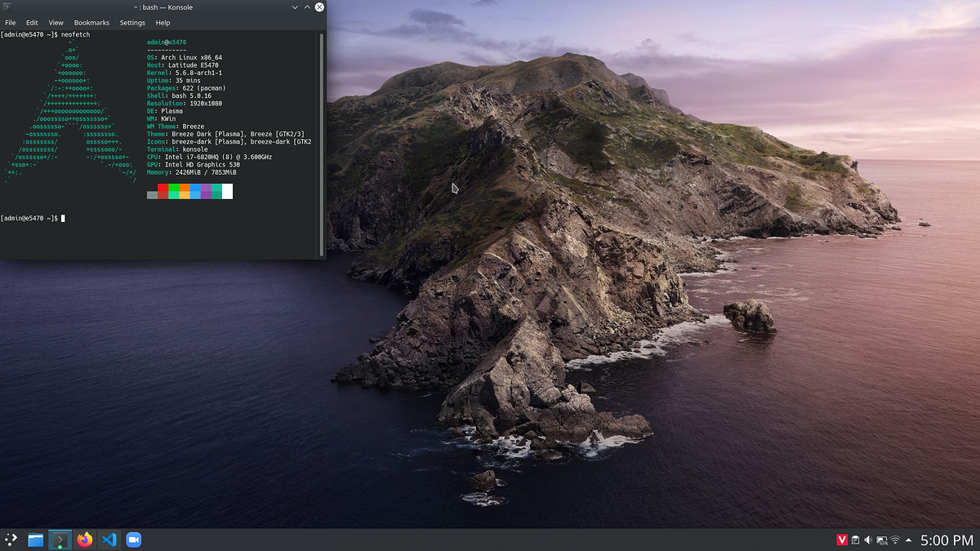The image size is (980, 551).
Task: Open the View menu in Konsole
Action: [x=56, y=23]
